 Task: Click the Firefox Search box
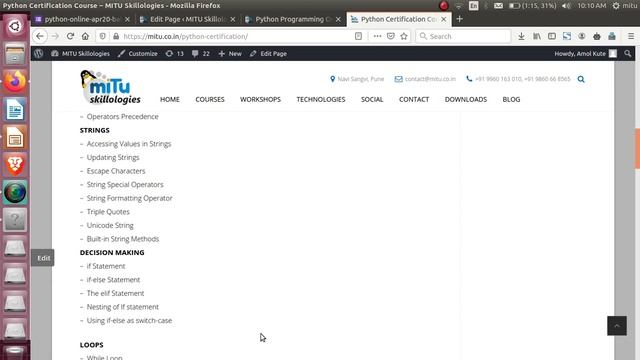463,36
